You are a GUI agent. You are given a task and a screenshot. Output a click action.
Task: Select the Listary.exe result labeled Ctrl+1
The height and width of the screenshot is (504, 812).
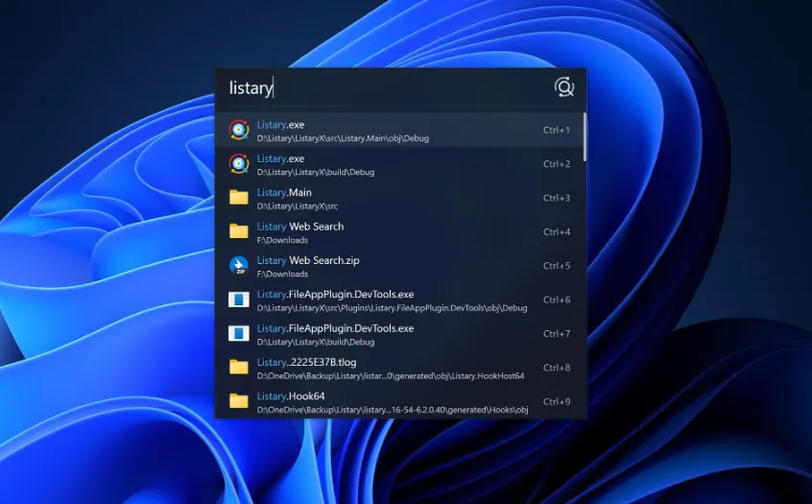(x=398, y=130)
